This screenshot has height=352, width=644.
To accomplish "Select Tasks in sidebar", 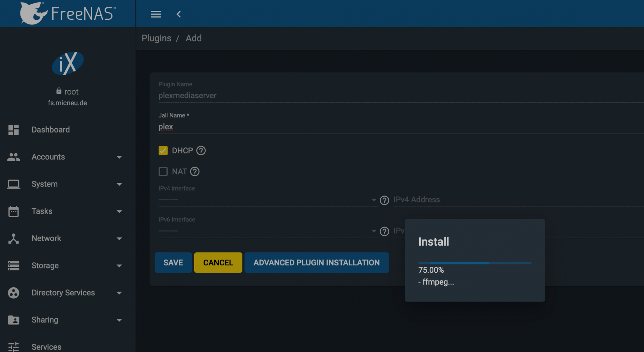I will (42, 211).
